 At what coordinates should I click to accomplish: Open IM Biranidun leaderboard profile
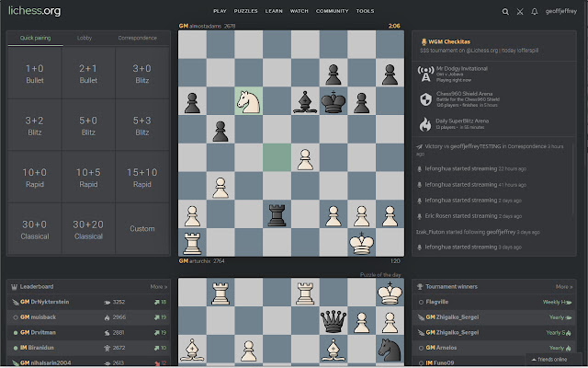(37, 348)
